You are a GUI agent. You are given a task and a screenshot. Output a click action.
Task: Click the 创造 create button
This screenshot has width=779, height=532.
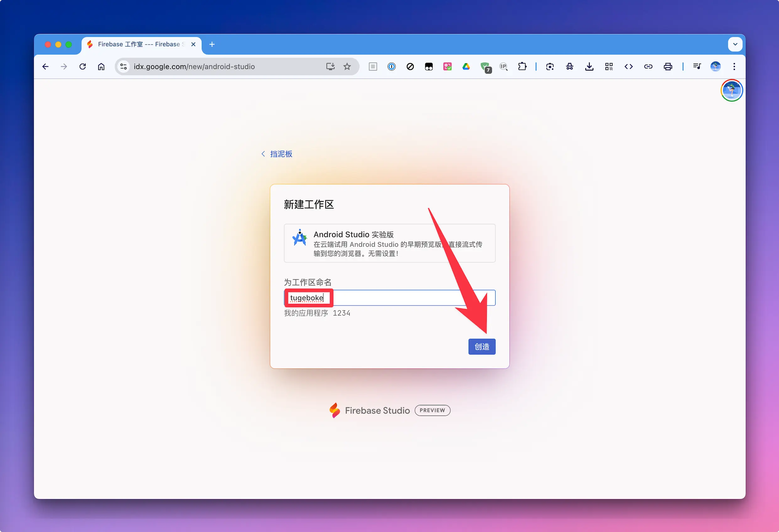tap(482, 346)
